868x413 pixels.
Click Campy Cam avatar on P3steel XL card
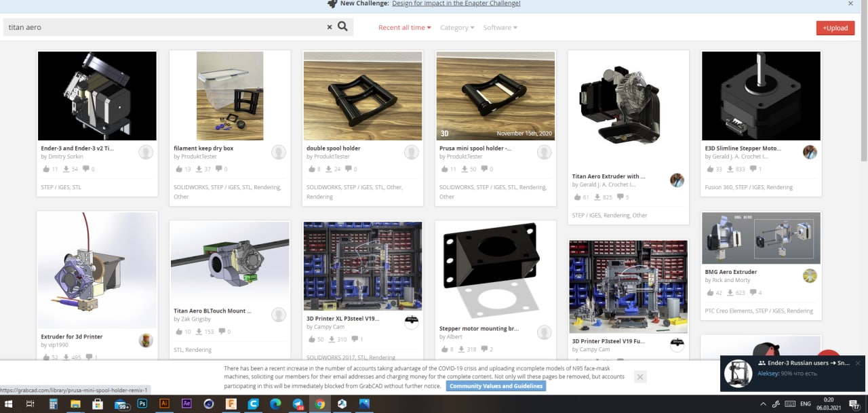tap(411, 322)
